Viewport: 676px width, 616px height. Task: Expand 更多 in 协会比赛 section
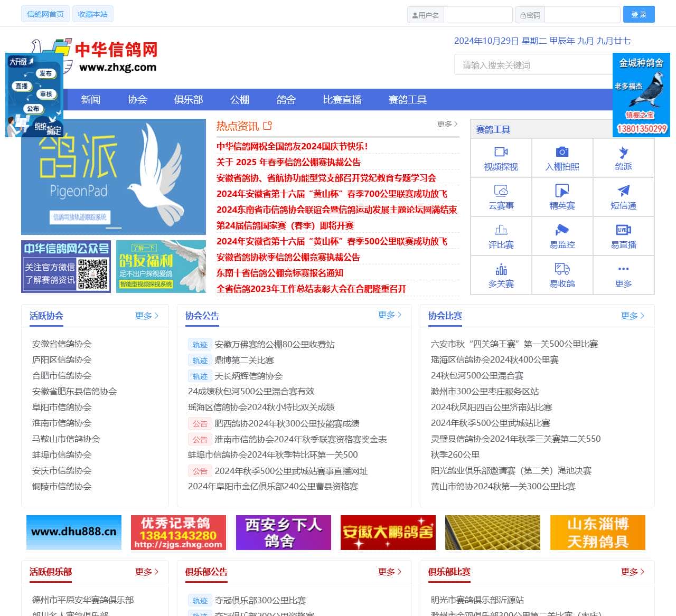[632, 315]
